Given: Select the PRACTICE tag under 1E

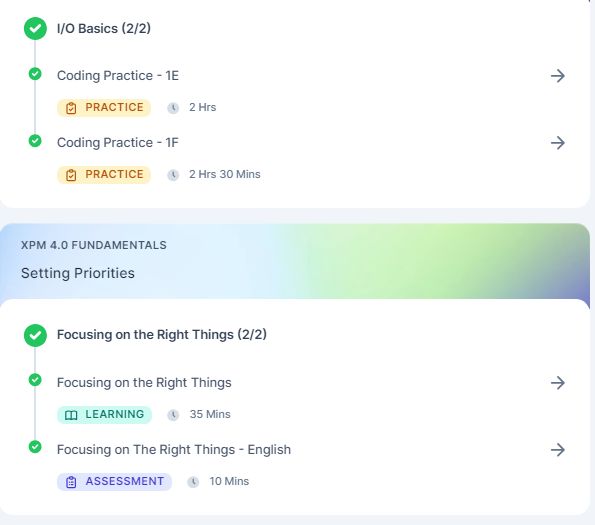Looking at the screenshot, I should point(104,108).
